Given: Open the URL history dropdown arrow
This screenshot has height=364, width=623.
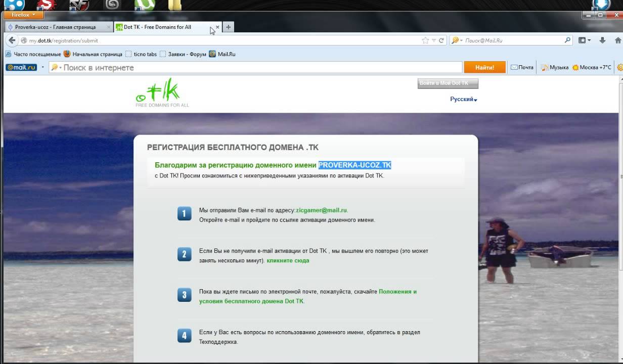Looking at the screenshot, I should [x=433, y=40].
